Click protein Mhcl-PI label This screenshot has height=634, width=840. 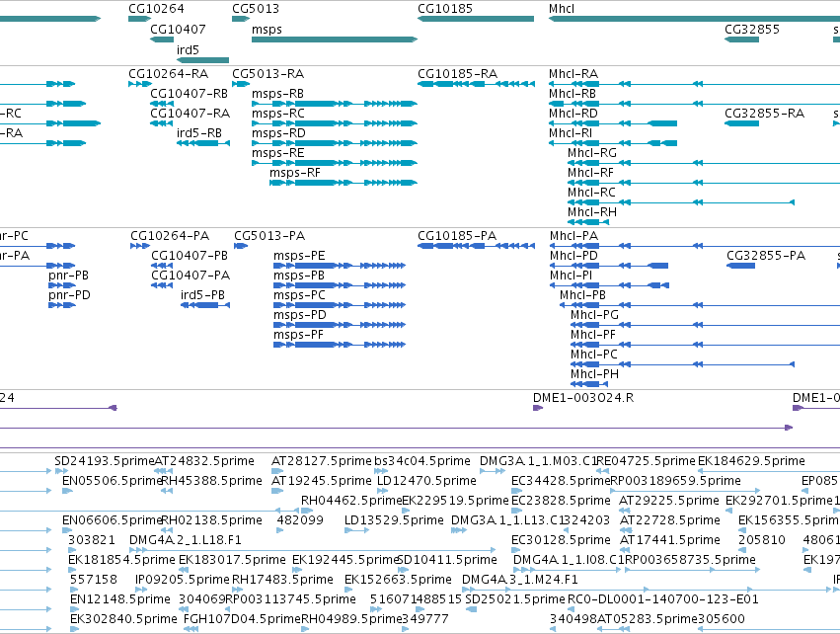(572, 276)
